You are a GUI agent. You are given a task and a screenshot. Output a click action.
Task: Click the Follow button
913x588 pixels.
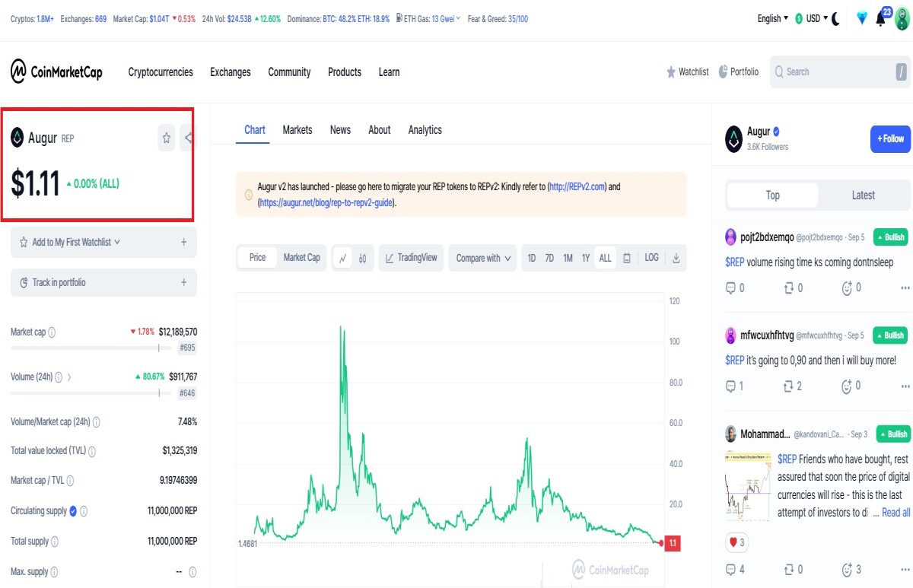(890, 139)
